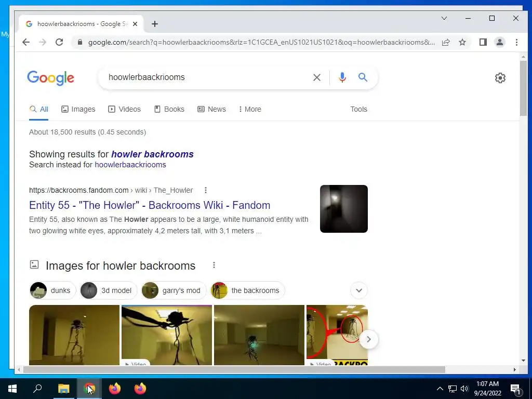Filter images by the dunks chip
Viewport: 532px width, 399px height.
(x=52, y=290)
